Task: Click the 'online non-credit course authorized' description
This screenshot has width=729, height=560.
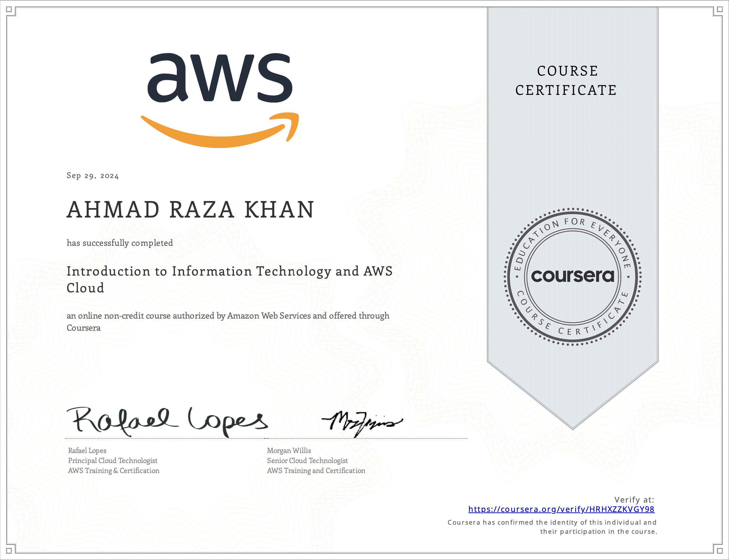Action: tap(228, 321)
